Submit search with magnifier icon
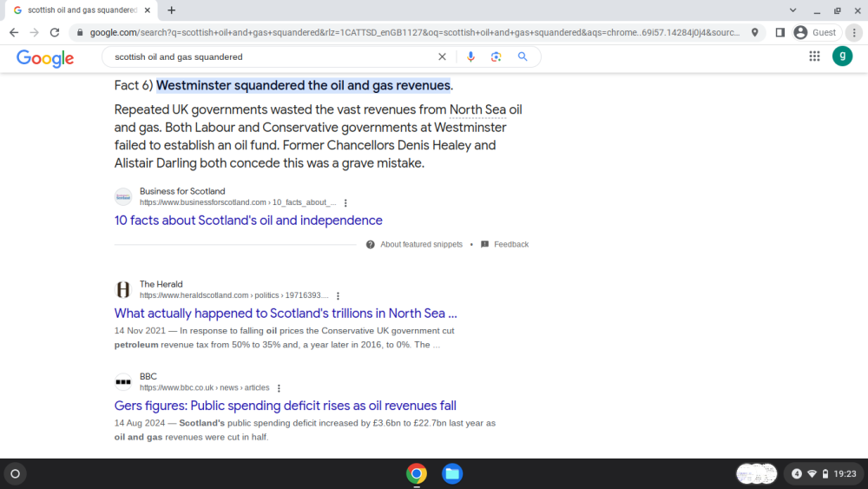868x489 pixels. point(523,56)
